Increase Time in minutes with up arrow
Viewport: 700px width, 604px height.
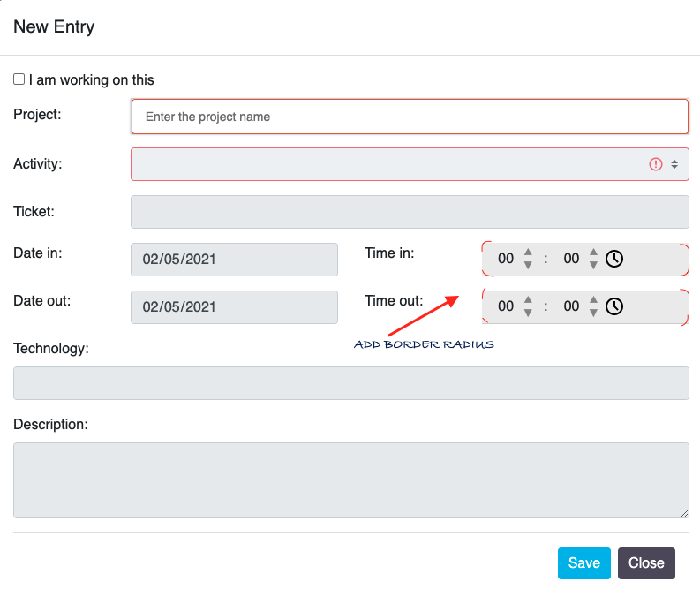point(593,253)
